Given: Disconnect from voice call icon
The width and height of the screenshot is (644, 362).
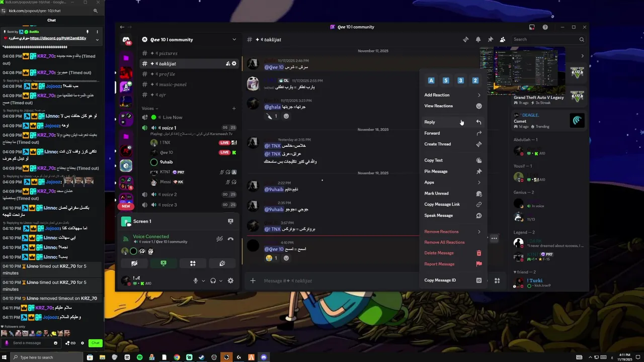Looking at the screenshot, I should coord(230,239).
